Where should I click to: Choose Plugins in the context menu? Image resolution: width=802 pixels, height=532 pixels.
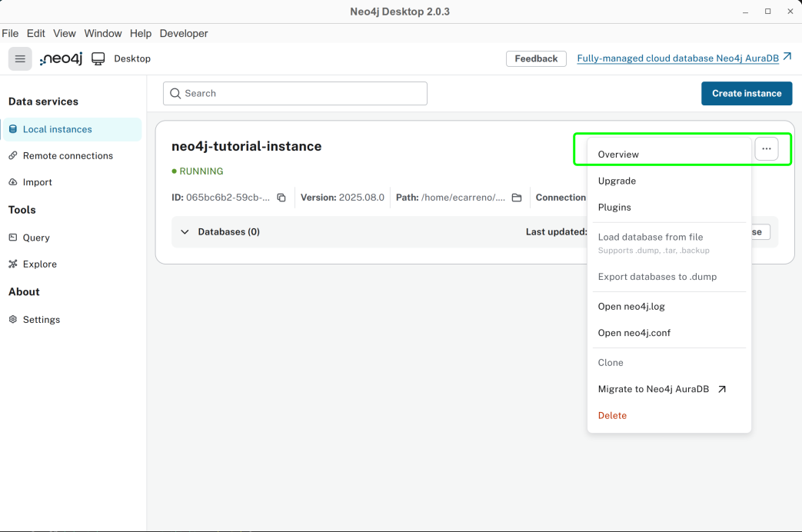pos(614,207)
